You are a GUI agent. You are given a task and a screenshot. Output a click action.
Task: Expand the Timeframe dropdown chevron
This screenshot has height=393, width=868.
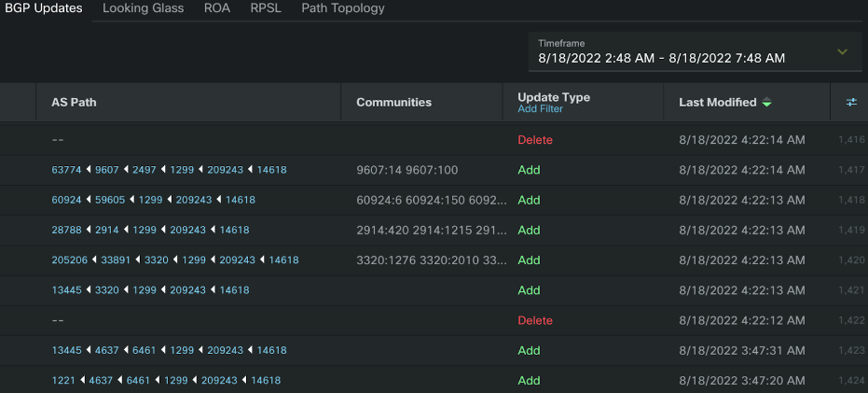click(842, 51)
